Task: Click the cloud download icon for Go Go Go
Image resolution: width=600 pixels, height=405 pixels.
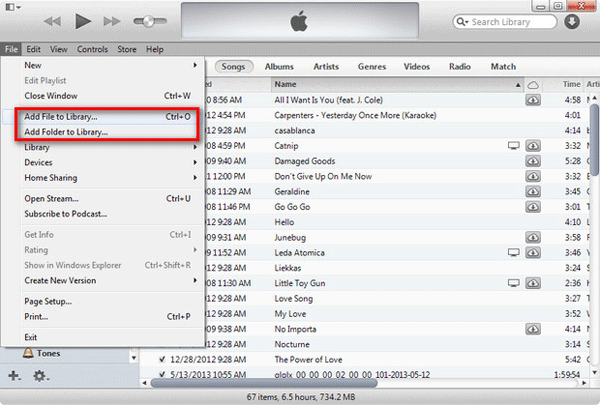Action: (x=533, y=207)
